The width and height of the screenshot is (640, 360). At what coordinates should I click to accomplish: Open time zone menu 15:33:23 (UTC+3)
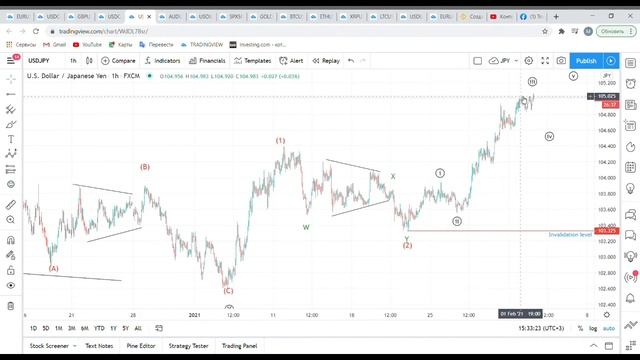[541, 328]
